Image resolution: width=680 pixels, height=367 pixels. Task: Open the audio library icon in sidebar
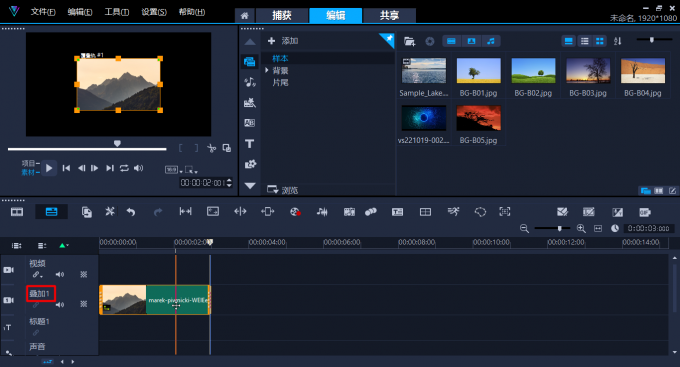tap(250, 82)
